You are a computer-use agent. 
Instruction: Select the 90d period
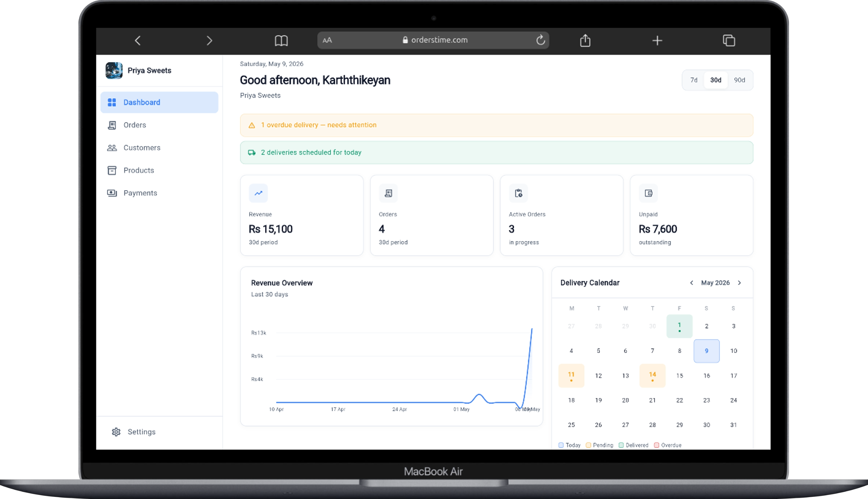(739, 80)
